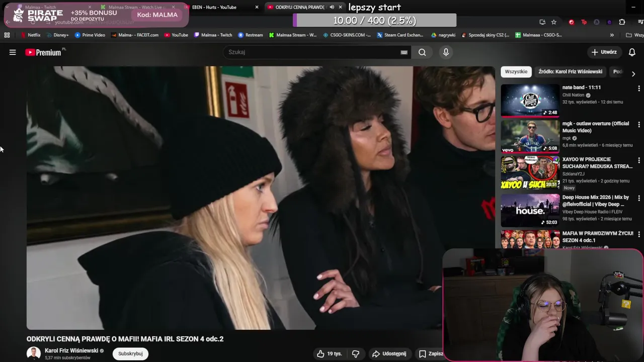Open the nagrywki bookmark
This screenshot has height=362, width=644.
[x=443, y=35]
